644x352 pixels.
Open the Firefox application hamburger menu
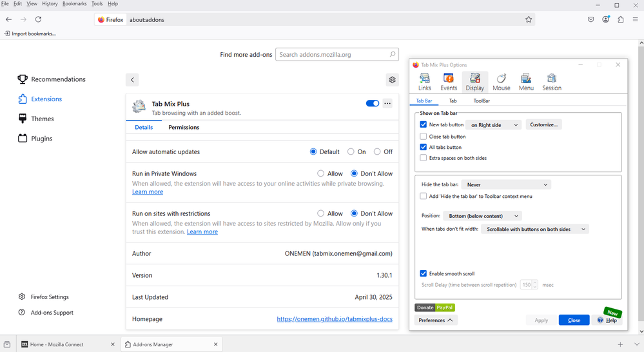point(635,19)
